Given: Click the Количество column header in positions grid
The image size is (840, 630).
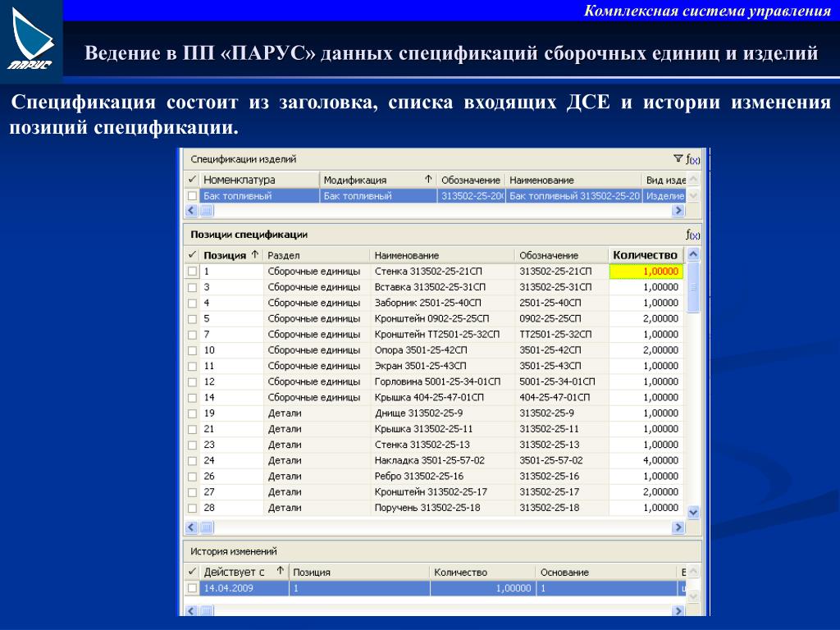Looking at the screenshot, I should [646, 256].
